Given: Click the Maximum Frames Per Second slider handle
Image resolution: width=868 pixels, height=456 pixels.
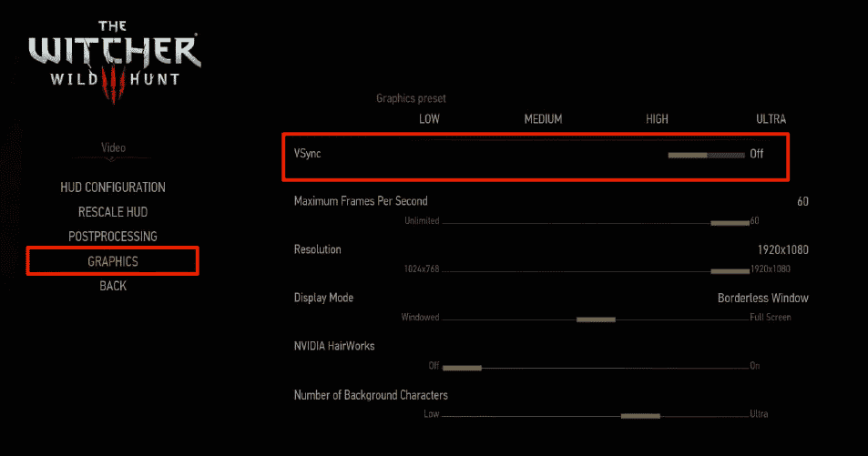Looking at the screenshot, I should pyautogui.click(x=730, y=222).
